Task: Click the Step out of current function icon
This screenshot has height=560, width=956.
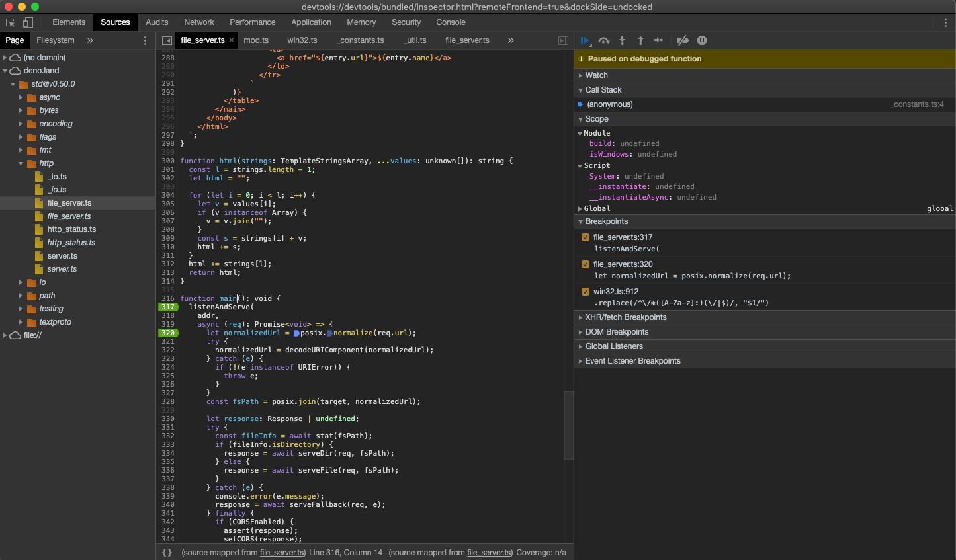Action: point(640,40)
